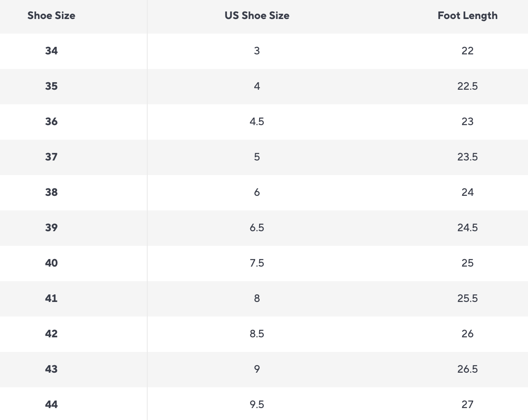Click US shoe size 9.5 cell
528x420 pixels.
(257, 405)
